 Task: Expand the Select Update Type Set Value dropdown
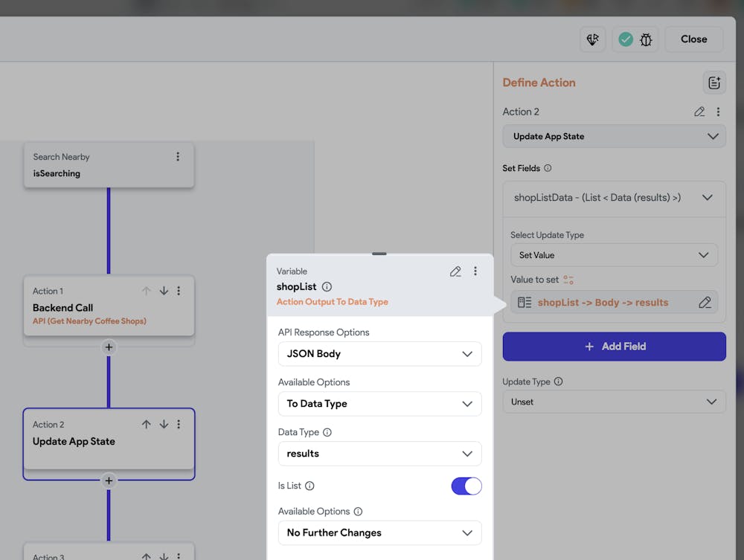pos(614,255)
